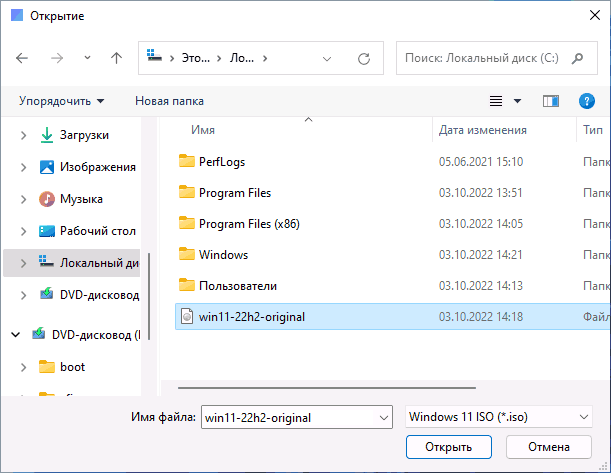
Task: Select the 'Windows' folder icon
Action: coord(187,254)
